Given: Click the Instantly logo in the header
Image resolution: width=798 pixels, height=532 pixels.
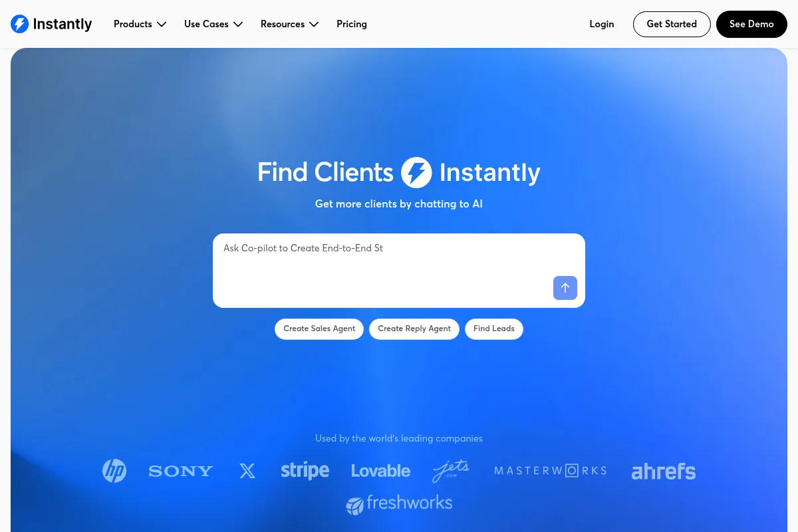Looking at the screenshot, I should click(x=51, y=24).
